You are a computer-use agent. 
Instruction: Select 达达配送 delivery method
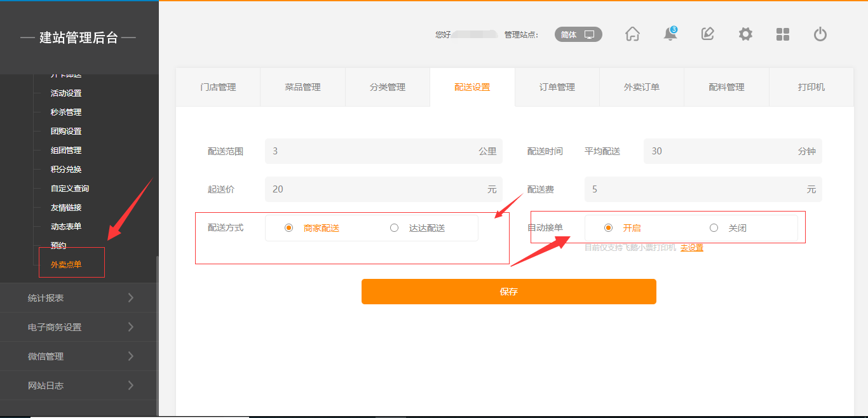click(395, 228)
